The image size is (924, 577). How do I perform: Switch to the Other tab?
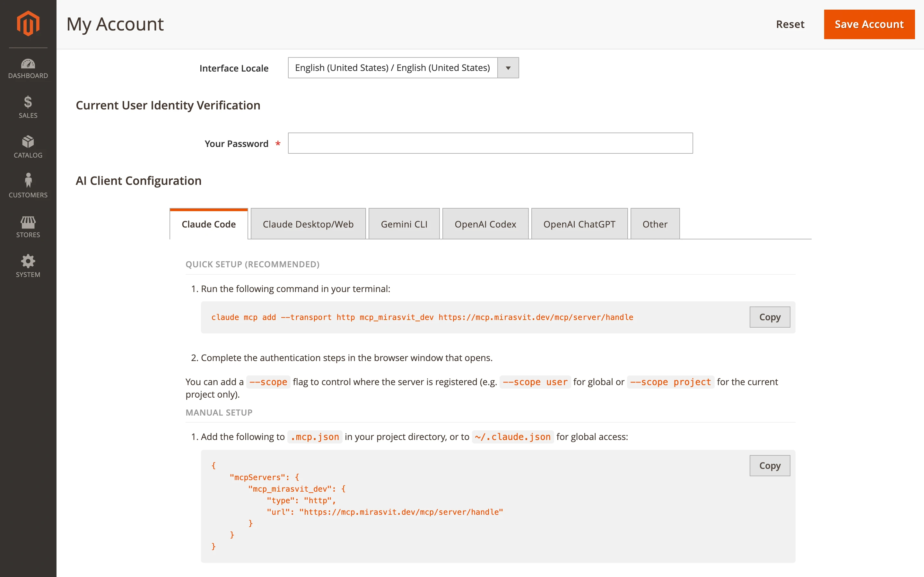655,224
